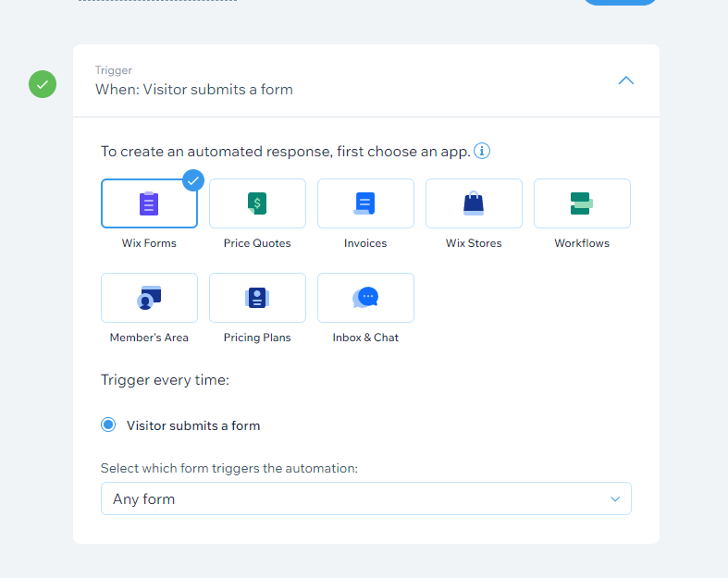This screenshot has height=578, width=728.
Task: Collapse the Trigger section with the chevron
Action: point(626,80)
